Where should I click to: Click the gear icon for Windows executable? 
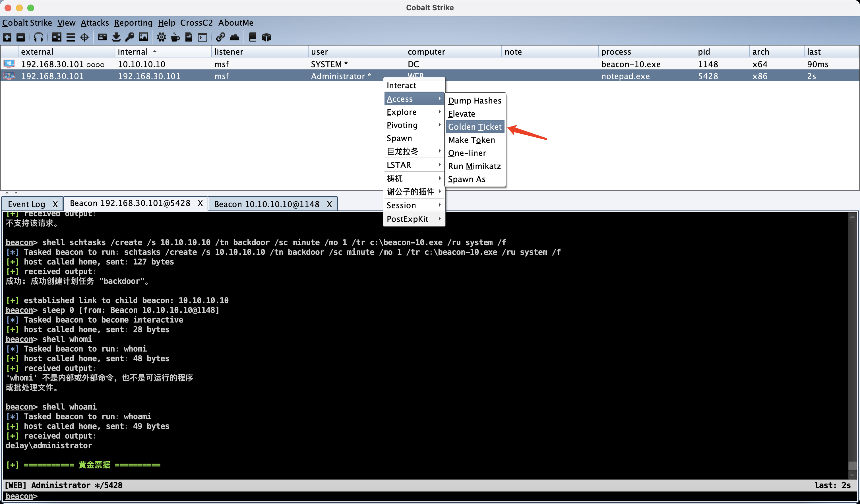162,37
